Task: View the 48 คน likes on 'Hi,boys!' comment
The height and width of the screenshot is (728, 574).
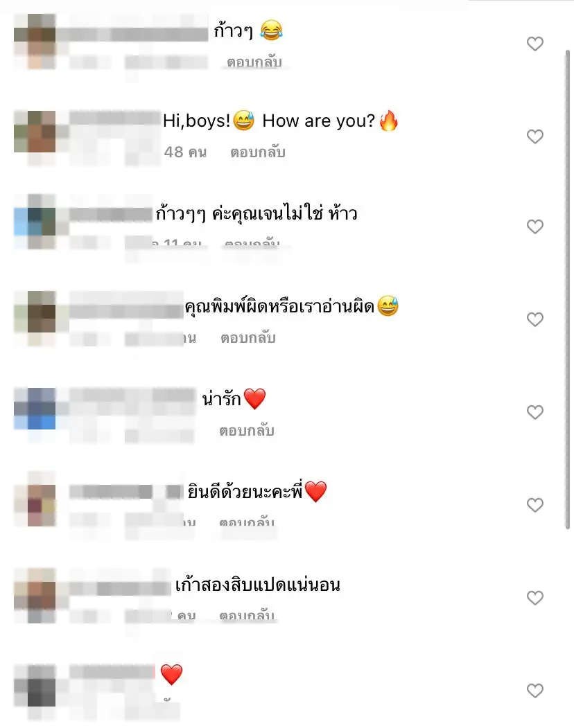Action: click(x=186, y=152)
